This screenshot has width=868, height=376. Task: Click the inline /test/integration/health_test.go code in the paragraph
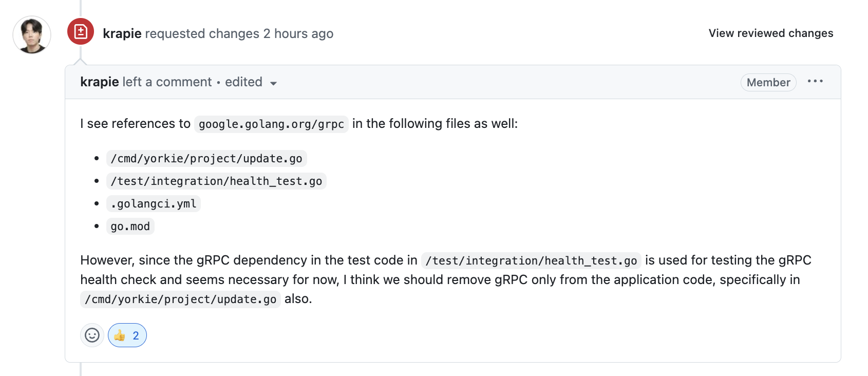(x=531, y=261)
